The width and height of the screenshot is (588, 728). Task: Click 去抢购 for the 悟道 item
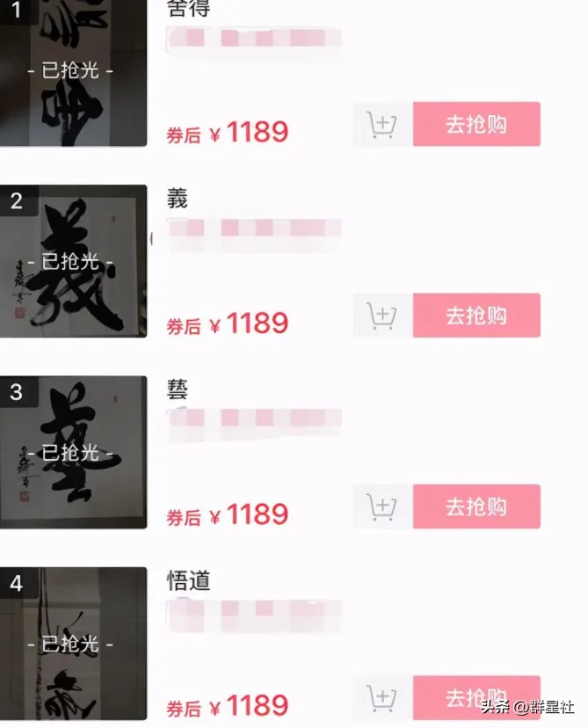[x=476, y=698]
